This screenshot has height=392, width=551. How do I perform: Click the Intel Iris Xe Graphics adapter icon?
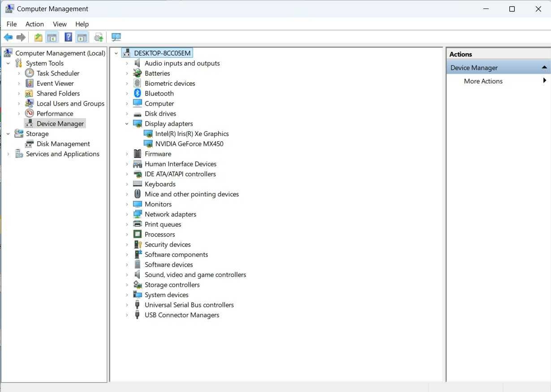pos(148,133)
